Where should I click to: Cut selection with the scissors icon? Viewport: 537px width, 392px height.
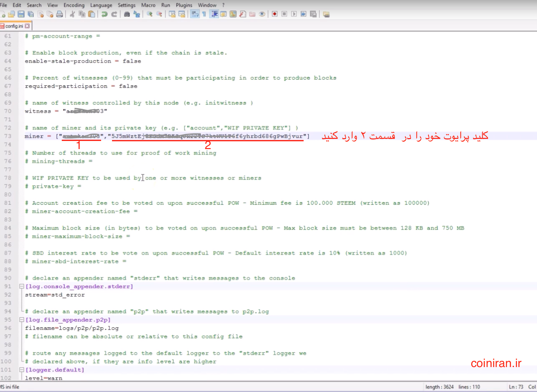[x=72, y=14]
